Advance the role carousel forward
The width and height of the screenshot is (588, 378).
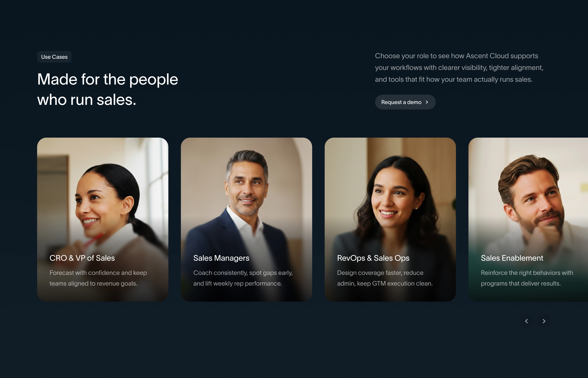pyautogui.click(x=544, y=321)
